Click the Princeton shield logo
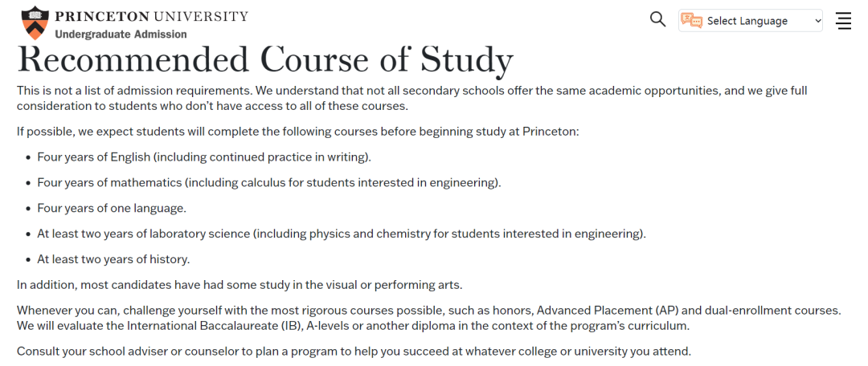 tap(35, 22)
